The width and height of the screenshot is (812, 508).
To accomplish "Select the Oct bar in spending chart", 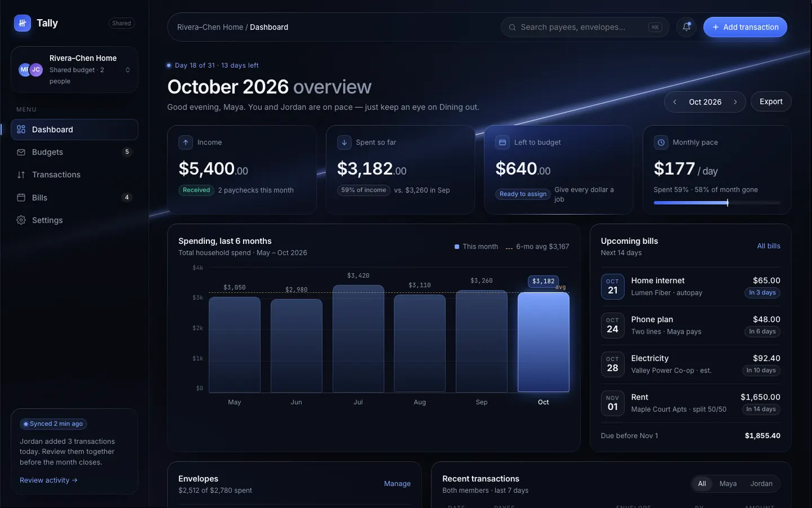I will (544, 342).
